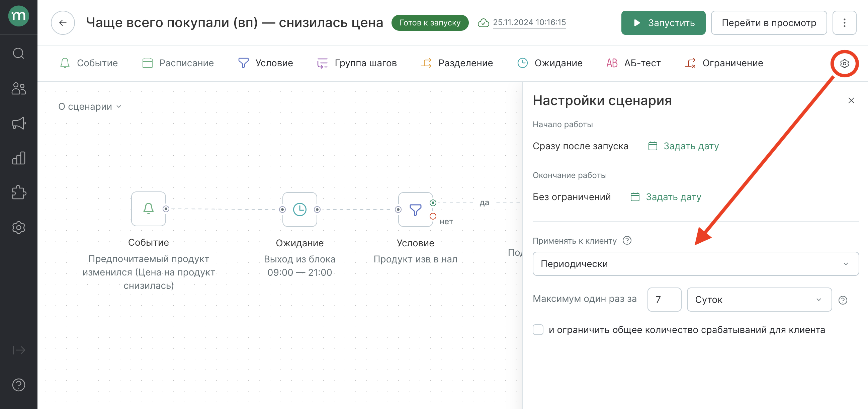Expand the О сценарии dropdown
The width and height of the screenshot is (868, 409).
click(x=90, y=106)
